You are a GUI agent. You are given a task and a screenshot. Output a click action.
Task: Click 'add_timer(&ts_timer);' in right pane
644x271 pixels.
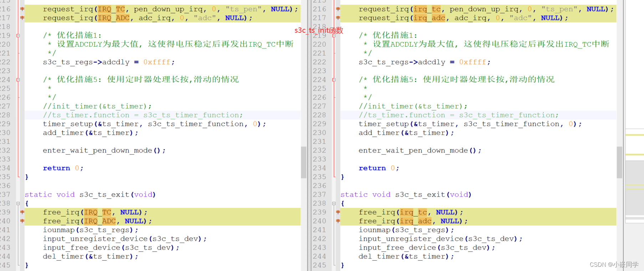407,133
